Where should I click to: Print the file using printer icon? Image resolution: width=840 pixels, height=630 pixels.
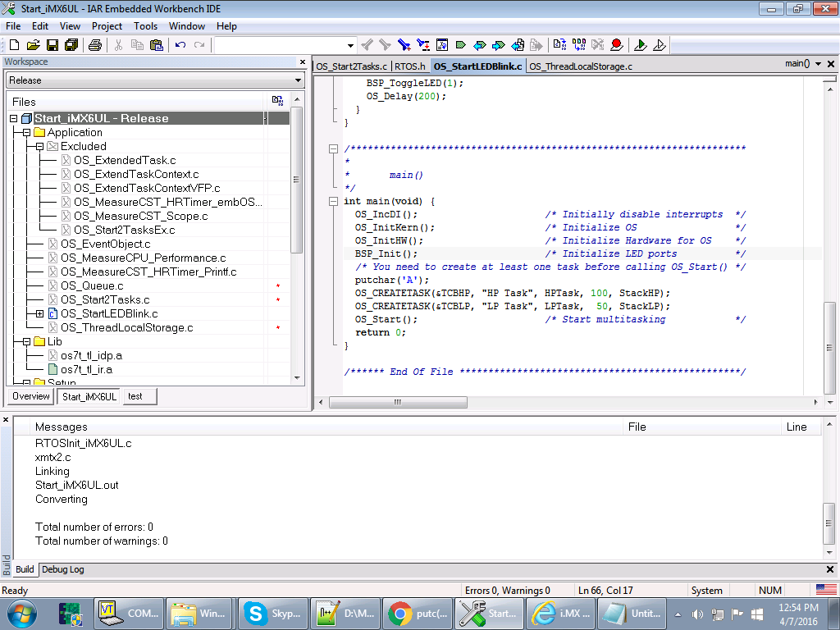pos(95,45)
